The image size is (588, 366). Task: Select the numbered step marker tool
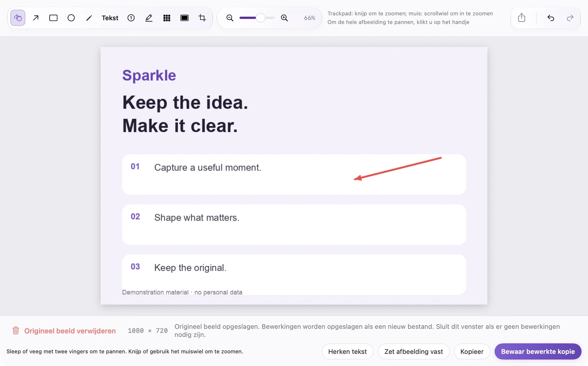coord(131,18)
